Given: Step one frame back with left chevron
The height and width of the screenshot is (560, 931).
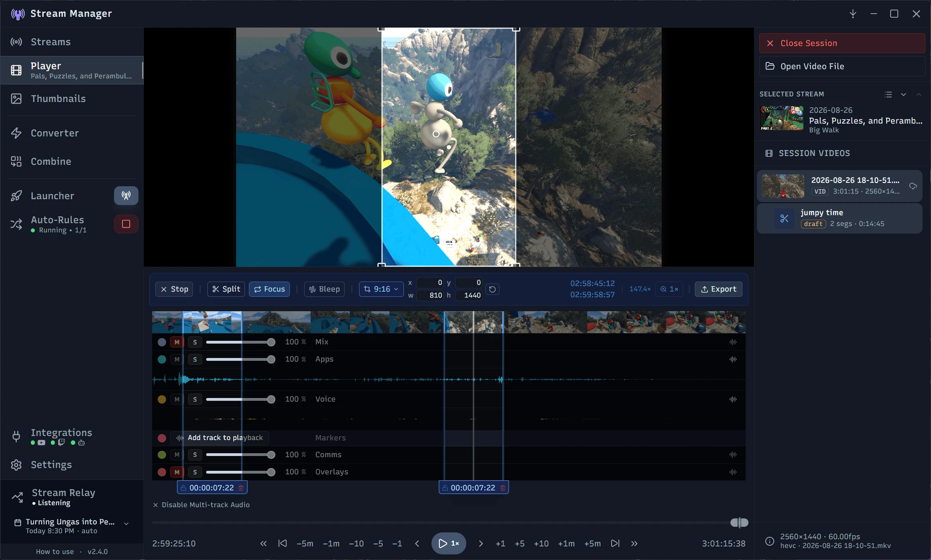Looking at the screenshot, I should click(417, 544).
